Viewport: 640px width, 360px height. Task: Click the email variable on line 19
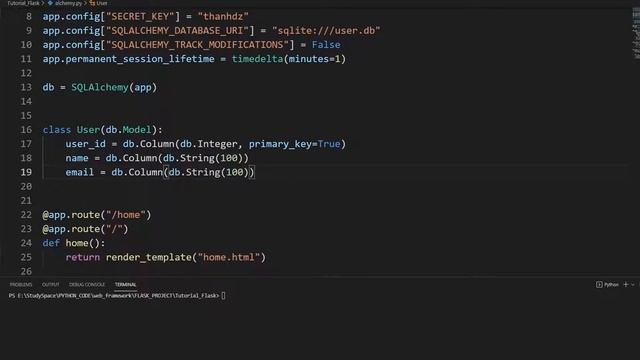coord(80,172)
